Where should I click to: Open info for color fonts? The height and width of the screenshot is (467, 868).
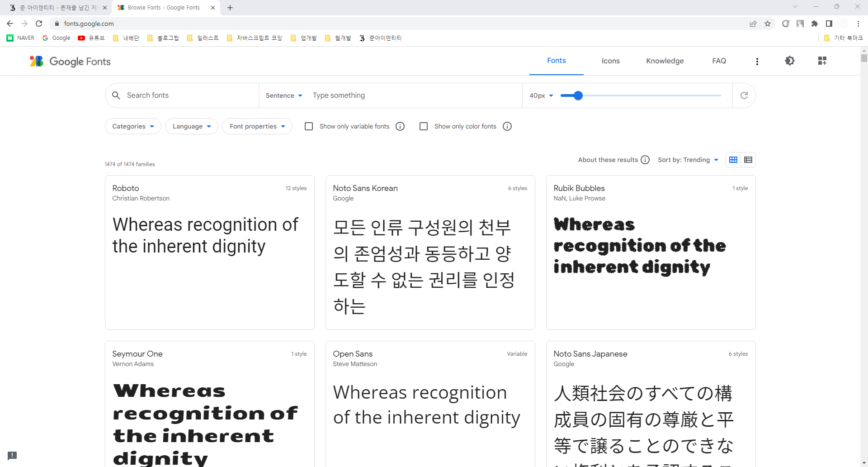(507, 126)
